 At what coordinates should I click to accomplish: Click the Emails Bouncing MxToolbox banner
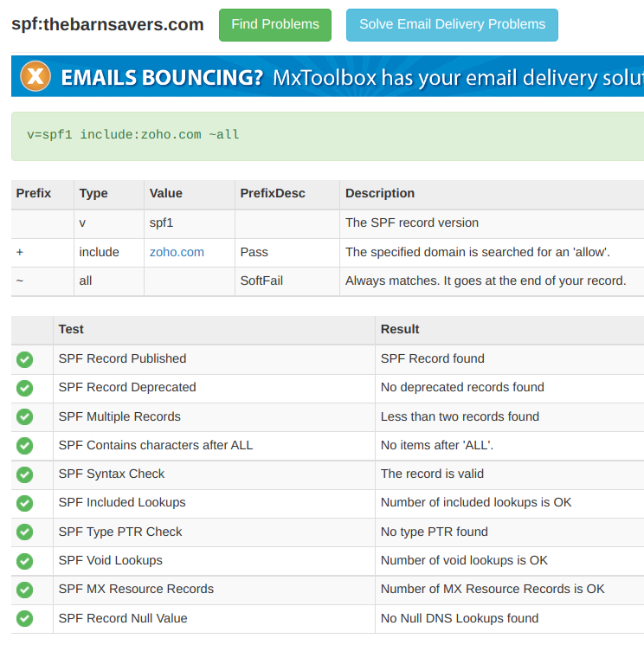click(x=327, y=76)
